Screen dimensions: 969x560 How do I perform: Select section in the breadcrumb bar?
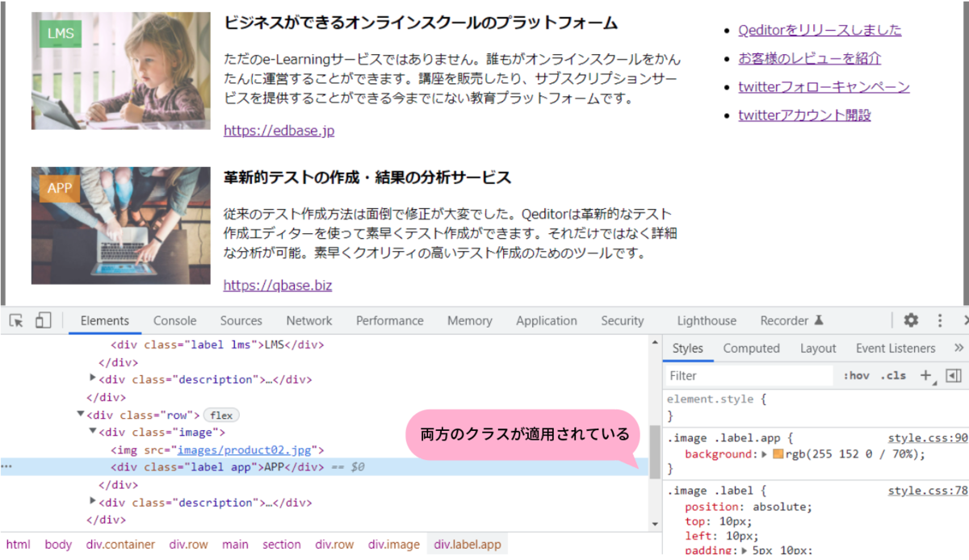[x=281, y=544]
